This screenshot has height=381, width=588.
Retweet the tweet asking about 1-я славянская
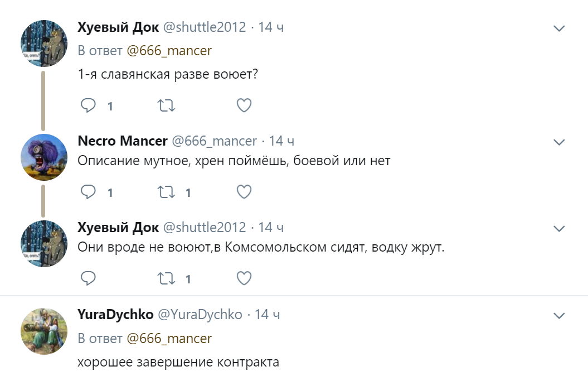click(166, 105)
